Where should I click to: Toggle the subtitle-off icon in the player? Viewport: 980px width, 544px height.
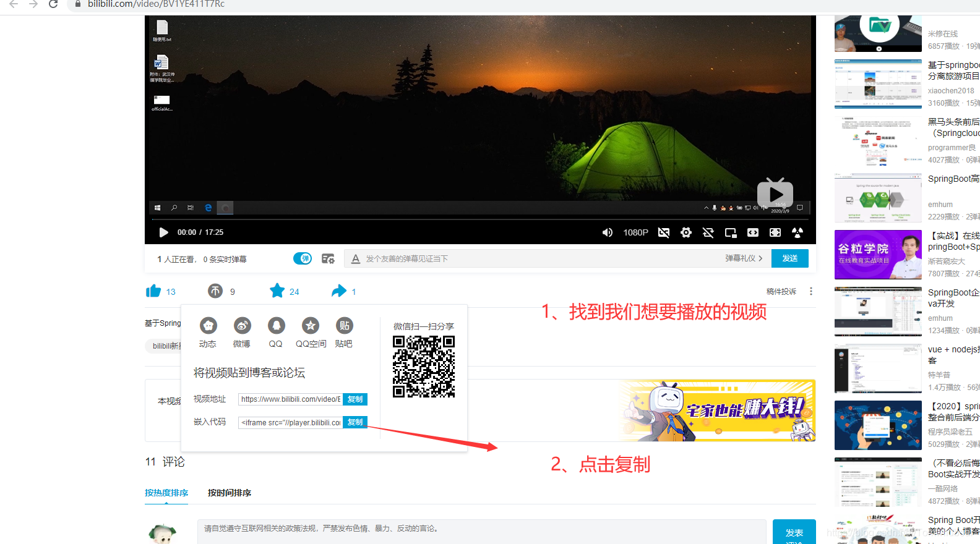click(664, 232)
